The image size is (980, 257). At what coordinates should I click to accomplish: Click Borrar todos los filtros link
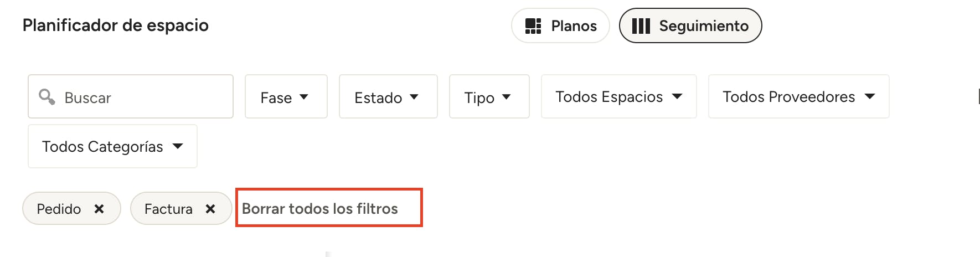pyautogui.click(x=320, y=209)
